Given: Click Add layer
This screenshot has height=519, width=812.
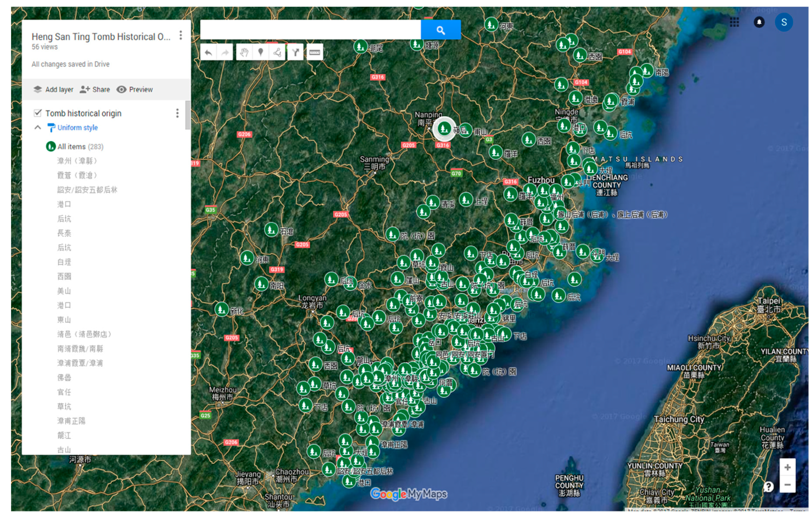Looking at the screenshot, I should (54, 89).
